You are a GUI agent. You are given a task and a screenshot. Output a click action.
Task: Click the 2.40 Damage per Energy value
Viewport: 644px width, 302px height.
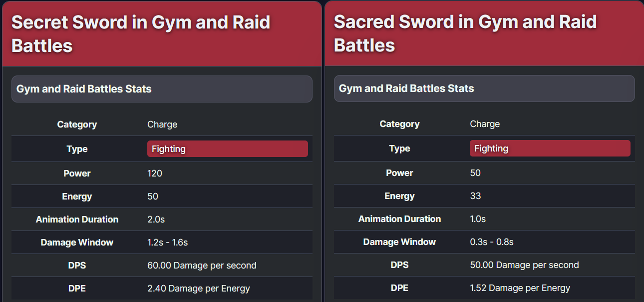click(199, 288)
